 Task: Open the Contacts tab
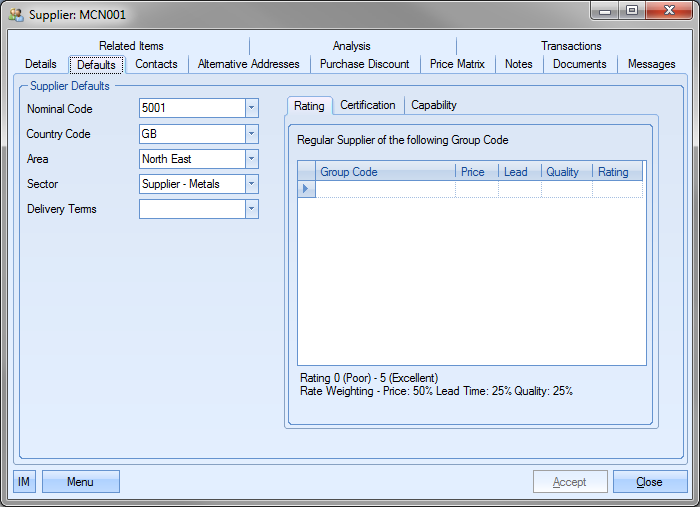[156, 64]
